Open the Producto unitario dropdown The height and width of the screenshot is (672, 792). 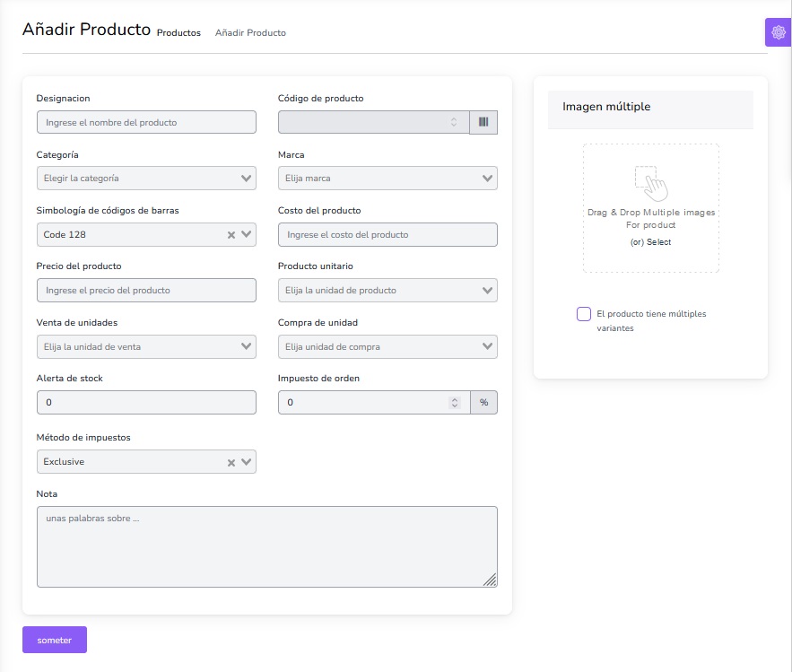pyautogui.click(x=387, y=291)
